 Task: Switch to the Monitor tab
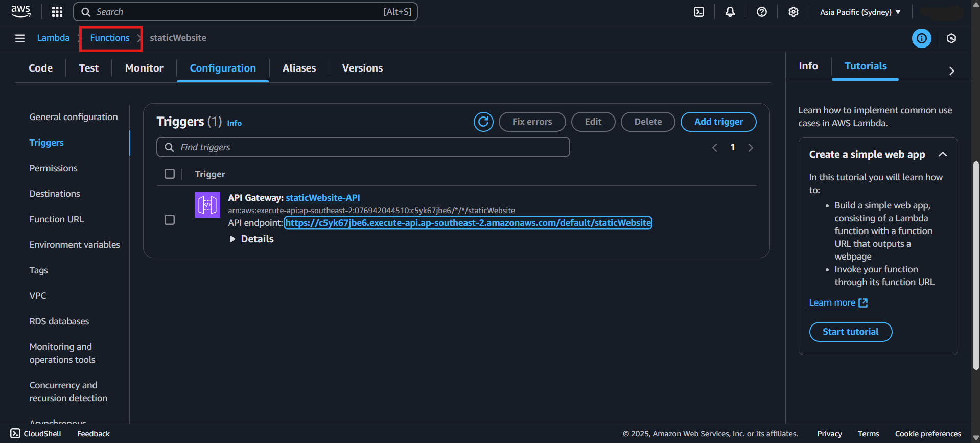pos(144,68)
